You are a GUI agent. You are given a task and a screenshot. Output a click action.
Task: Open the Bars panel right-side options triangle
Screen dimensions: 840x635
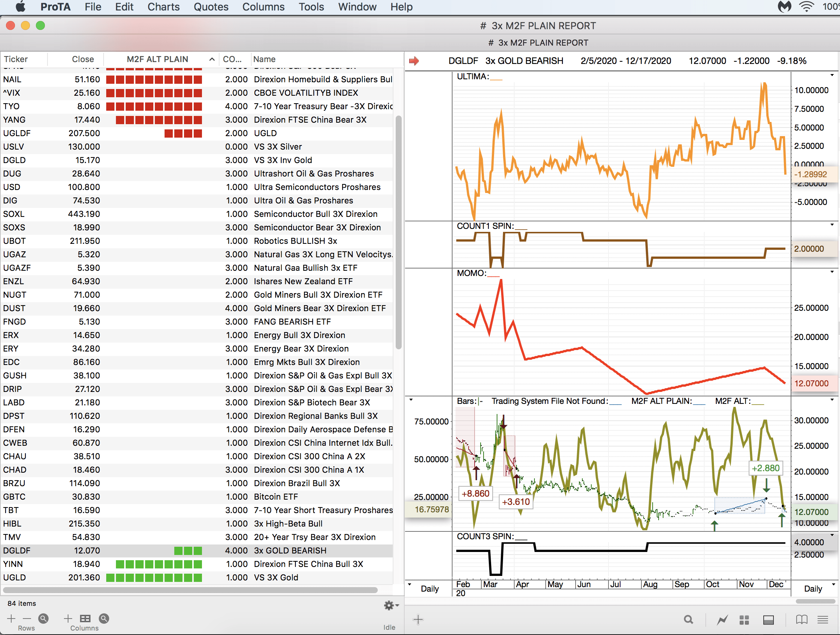[x=832, y=400]
